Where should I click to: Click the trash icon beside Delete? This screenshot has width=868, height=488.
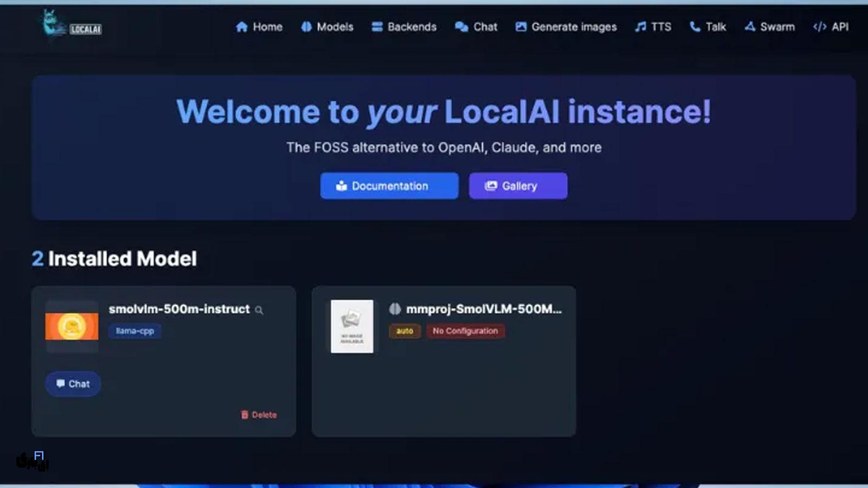(x=245, y=414)
